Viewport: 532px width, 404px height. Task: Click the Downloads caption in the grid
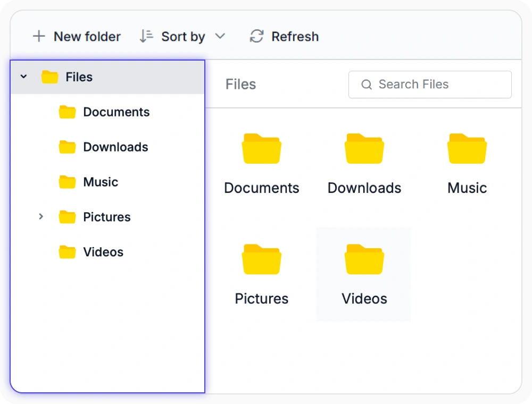coord(364,188)
